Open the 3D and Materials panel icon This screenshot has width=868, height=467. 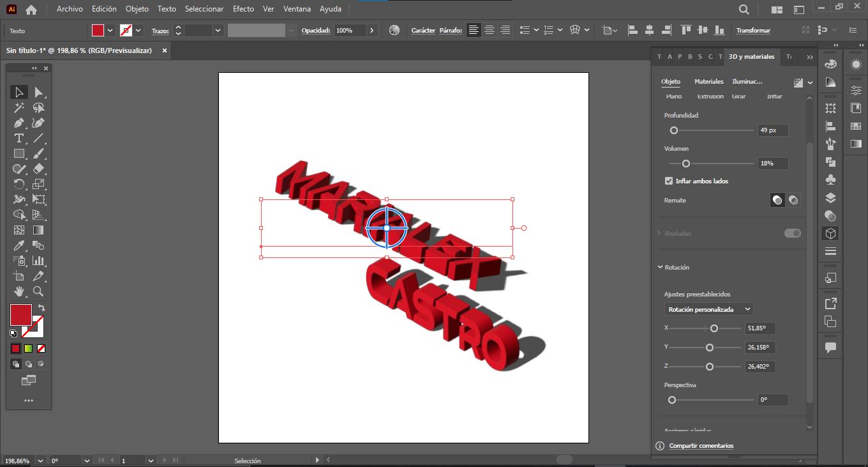click(x=830, y=234)
